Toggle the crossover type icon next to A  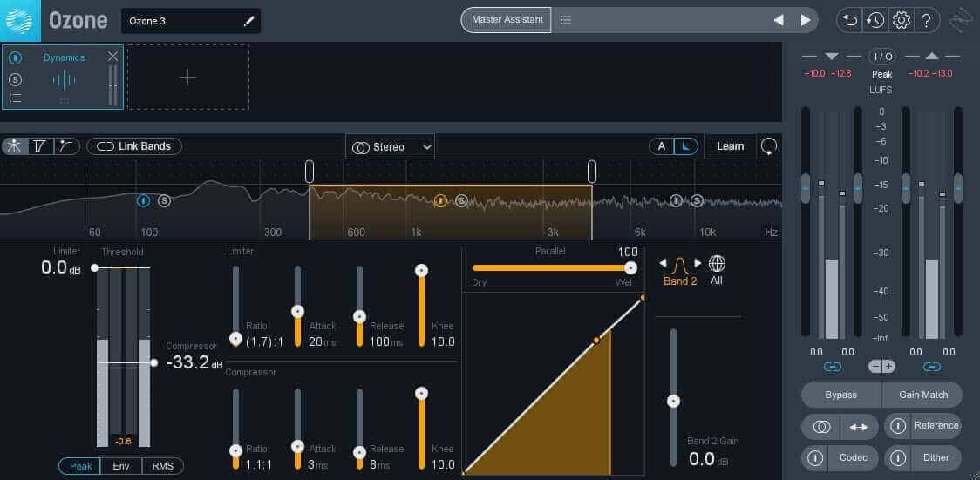pos(686,146)
